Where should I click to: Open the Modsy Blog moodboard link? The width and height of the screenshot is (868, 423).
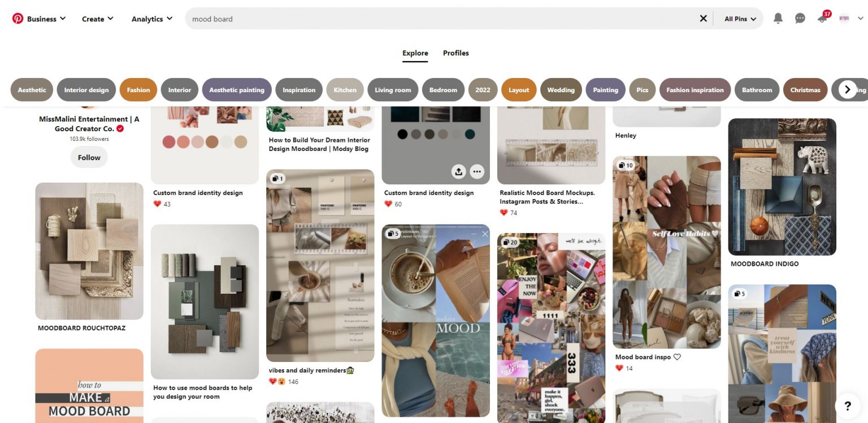coord(319,144)
